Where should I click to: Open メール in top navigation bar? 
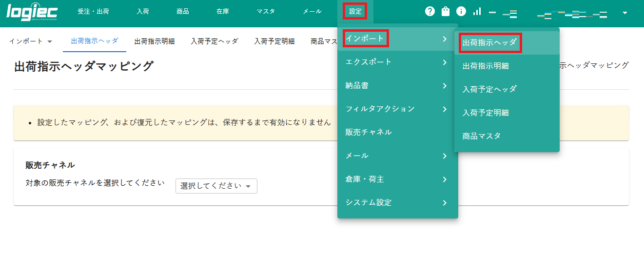pyautogui.click(x=312, y=11)
